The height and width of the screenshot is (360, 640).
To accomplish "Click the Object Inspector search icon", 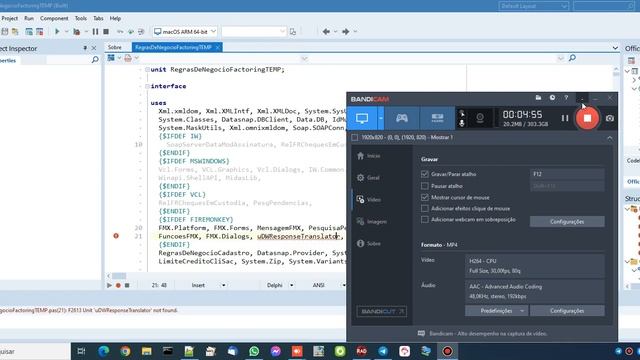I will (95, 60).
